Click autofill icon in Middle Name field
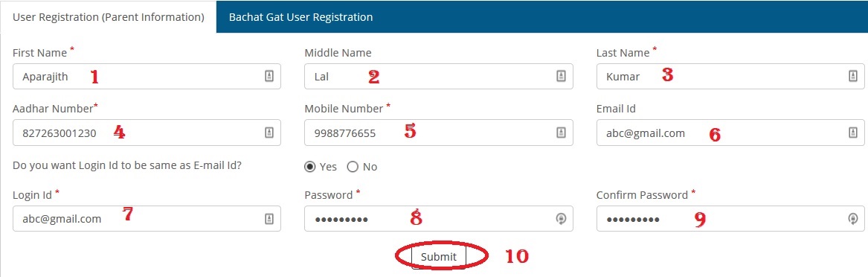This screenshot has height=277, width=868. tap(561, 77)
